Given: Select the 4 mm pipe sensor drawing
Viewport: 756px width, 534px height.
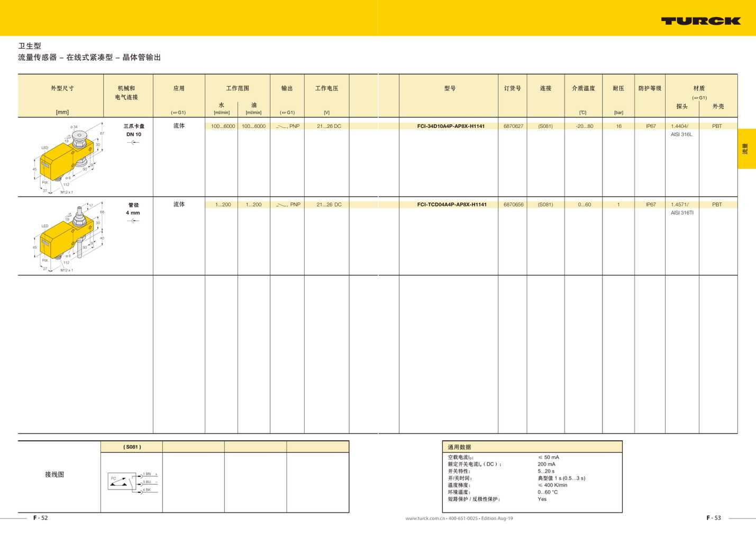Looking at the screenshot, I should tap(68, 236).
